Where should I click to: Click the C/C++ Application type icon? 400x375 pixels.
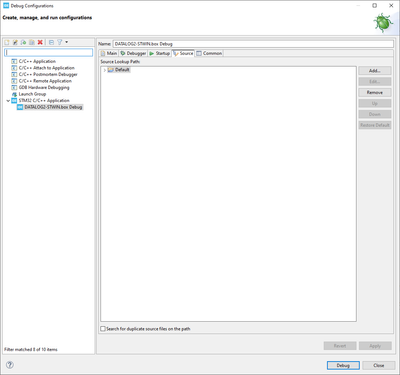(x=14, y=61)
